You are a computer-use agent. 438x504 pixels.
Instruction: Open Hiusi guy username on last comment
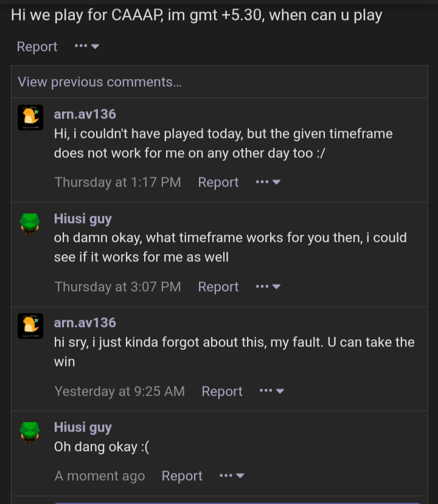[x=83, y=427]
